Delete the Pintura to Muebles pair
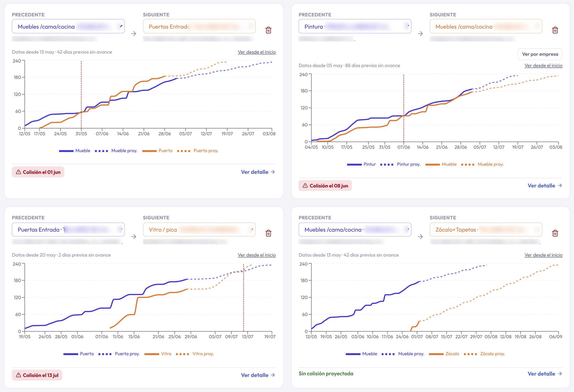The width and height of the screenshot is (574, 392). [x=555, y=30]
